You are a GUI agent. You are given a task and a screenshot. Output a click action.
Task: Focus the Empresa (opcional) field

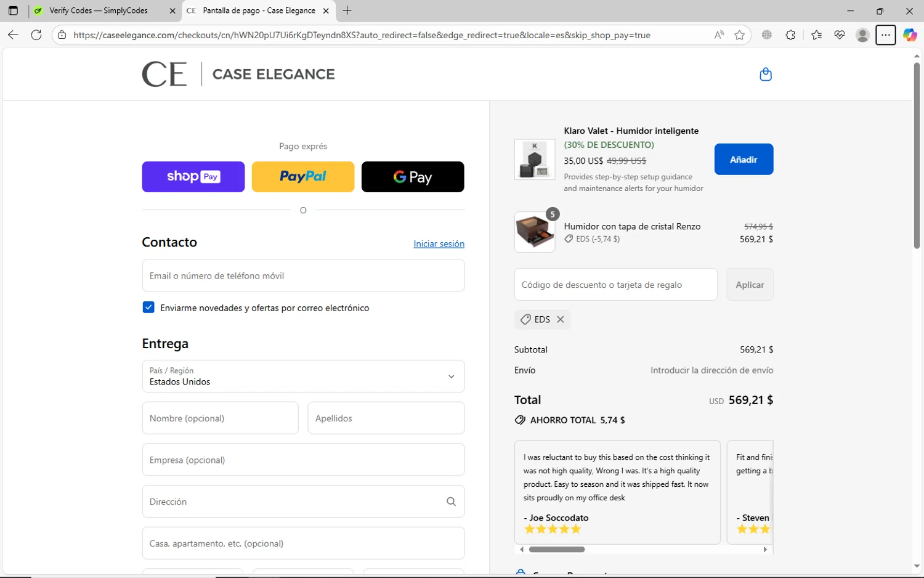303,460
